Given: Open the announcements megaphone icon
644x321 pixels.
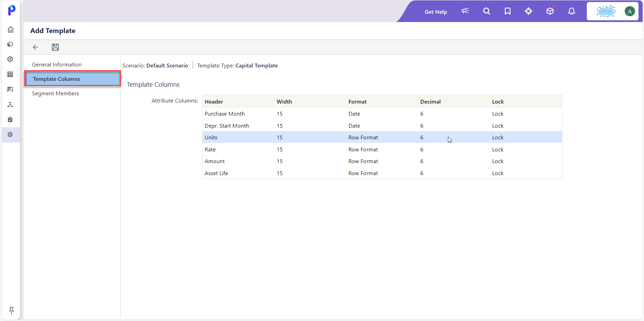Looking at the screenshot, I should pyautogui.click(x=465, y=11).
